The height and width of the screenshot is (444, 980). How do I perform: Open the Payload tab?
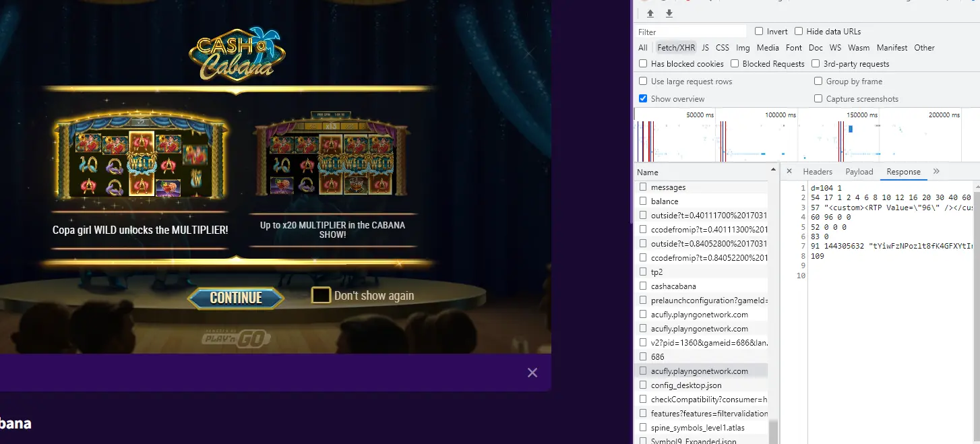pyautogui.click(x=859, y=172)
